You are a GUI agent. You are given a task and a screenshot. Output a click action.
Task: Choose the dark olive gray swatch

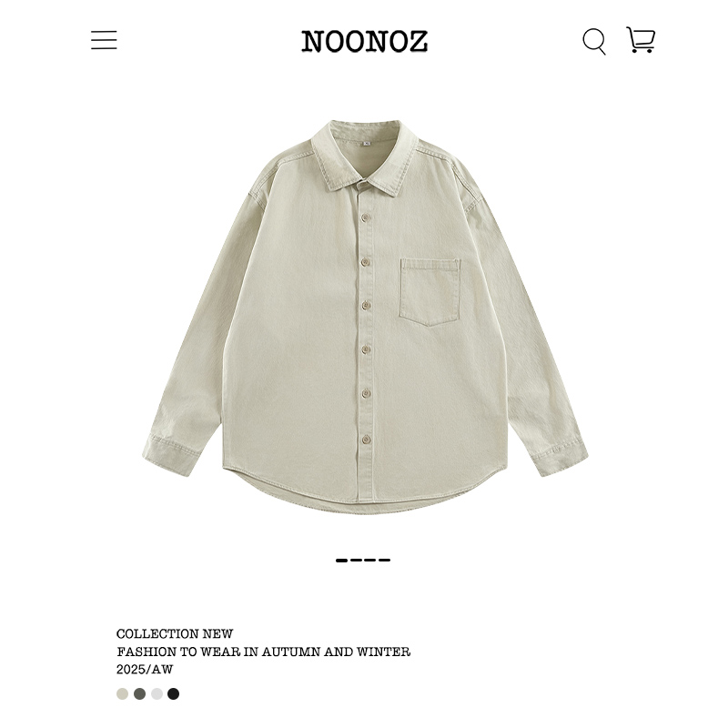(x=140, y=693)
